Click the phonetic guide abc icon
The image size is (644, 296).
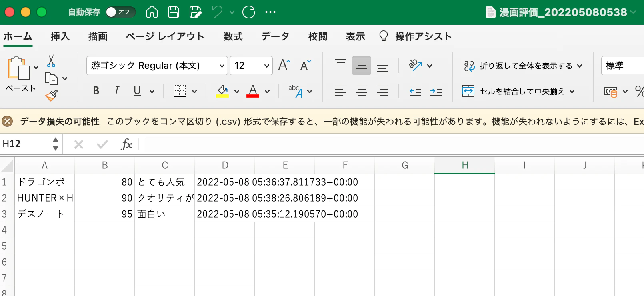(296, 91)
